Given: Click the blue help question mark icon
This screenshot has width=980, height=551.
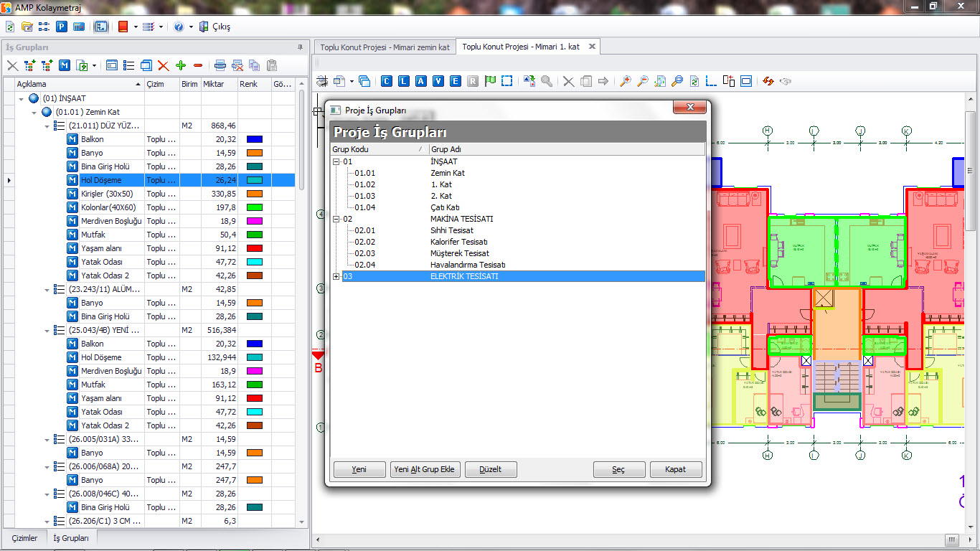Looking at the screenshot, I should tap(179, 27).
